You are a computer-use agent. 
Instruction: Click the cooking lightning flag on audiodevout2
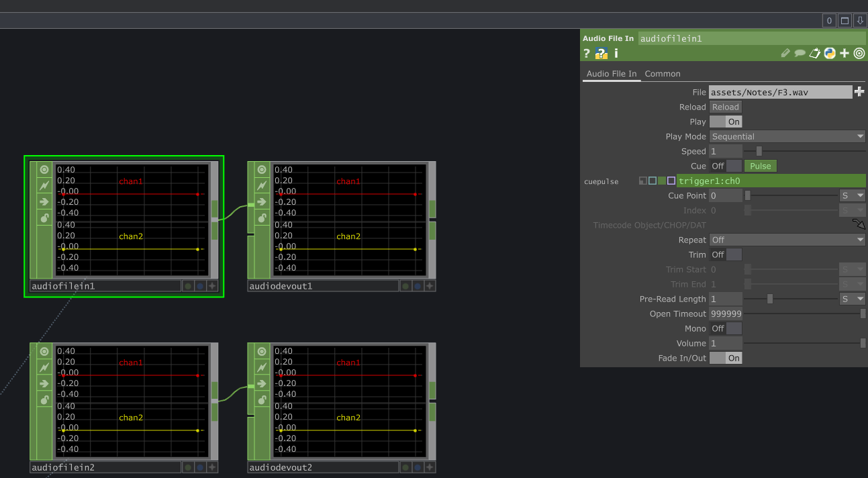(262, 367)
